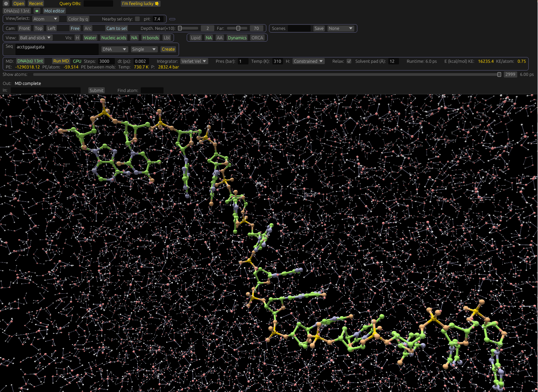The width and height of the screenshot is (538, 392).
Task: Click the I'm feeling lucky clover button
Action: click(140, 4)
